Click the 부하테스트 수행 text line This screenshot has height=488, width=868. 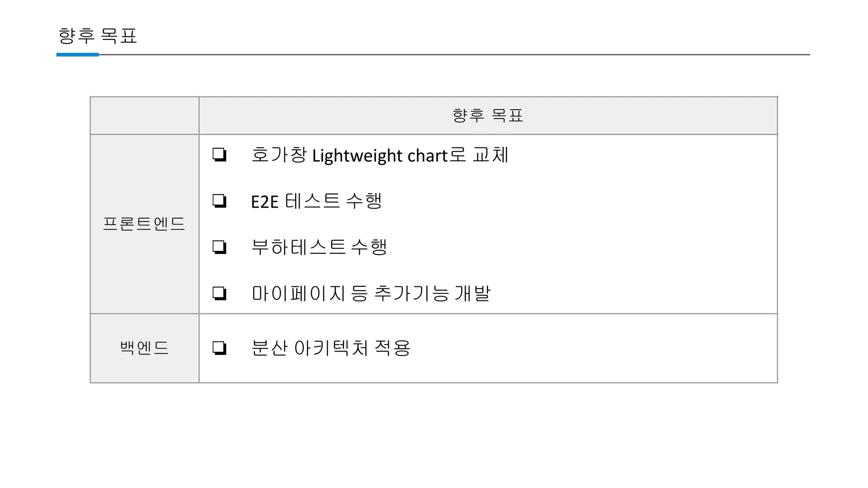[319, 247]
